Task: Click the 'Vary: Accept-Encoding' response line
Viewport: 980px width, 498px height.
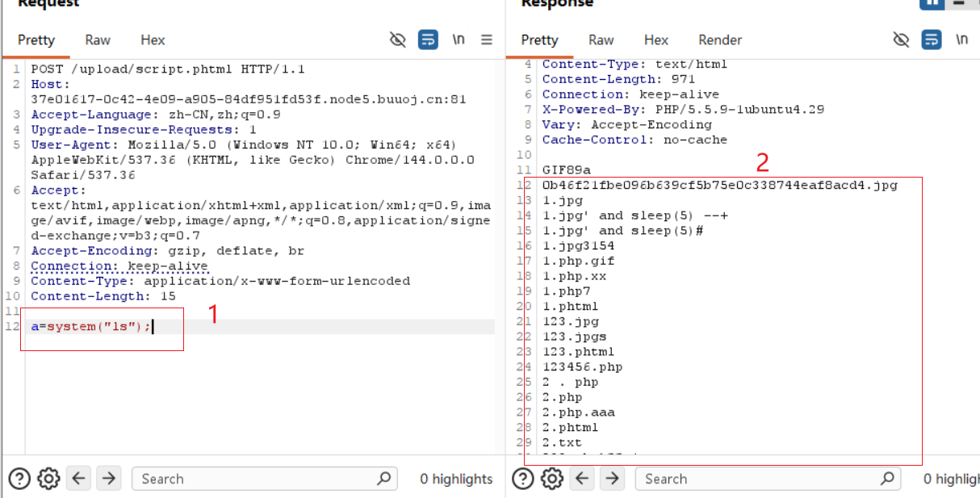Action: coord(626,124)
